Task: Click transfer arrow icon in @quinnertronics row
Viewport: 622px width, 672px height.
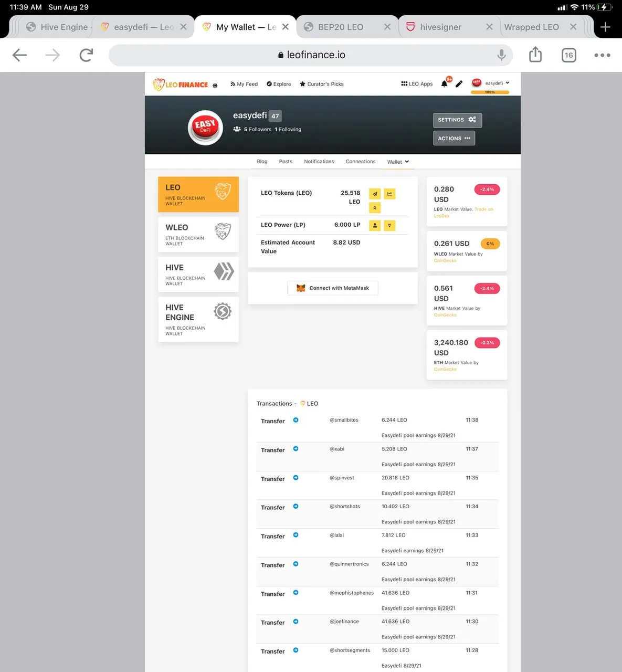Action: click(x=296, y=564)
